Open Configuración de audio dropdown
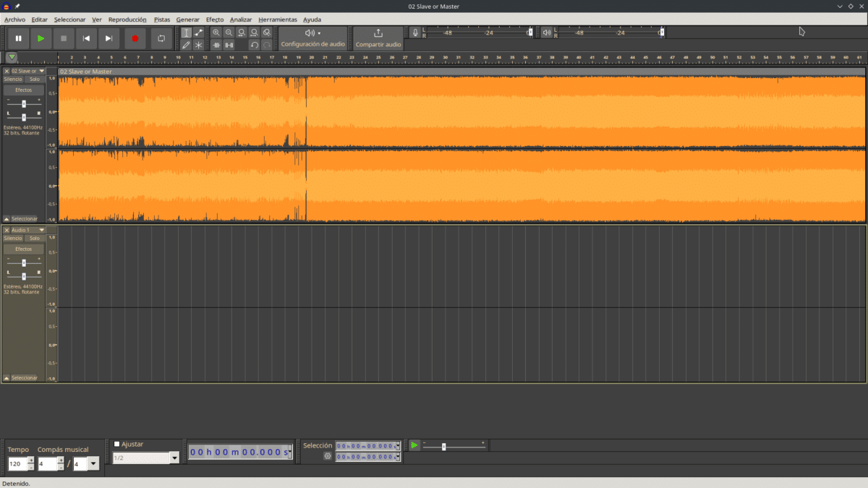This screenshot has width=868, height=488. pos(313,38)
